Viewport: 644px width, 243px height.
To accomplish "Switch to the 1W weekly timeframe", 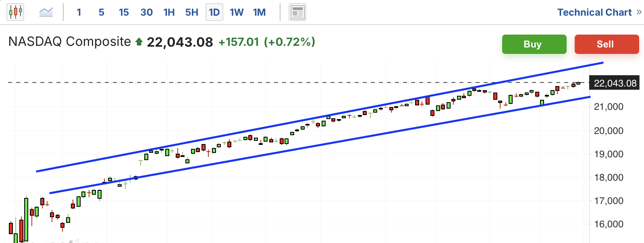I will point(237,12).
